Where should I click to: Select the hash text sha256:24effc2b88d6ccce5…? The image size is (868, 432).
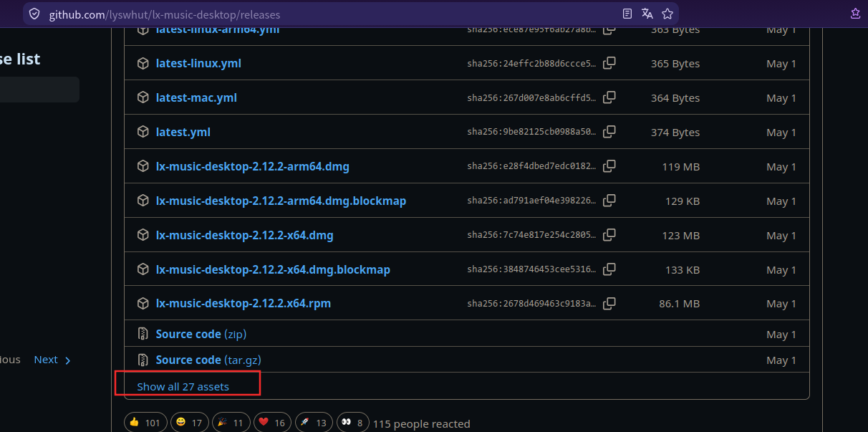click(x=531, y=64)
